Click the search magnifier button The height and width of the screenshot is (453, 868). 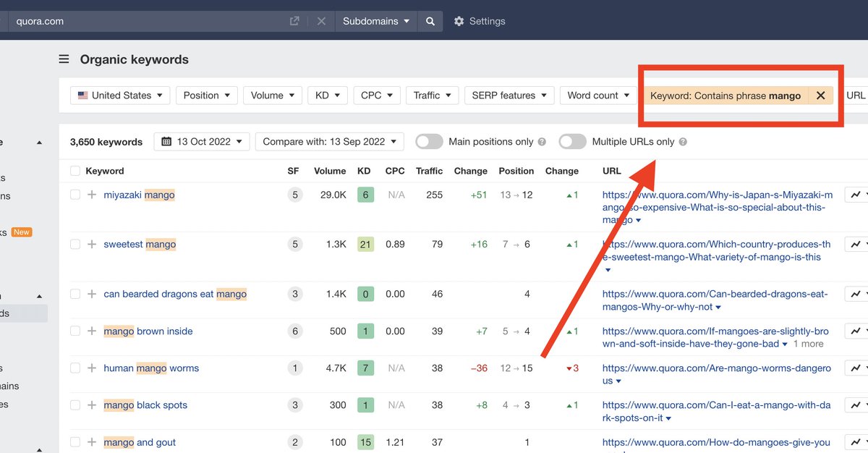[430, 21]
